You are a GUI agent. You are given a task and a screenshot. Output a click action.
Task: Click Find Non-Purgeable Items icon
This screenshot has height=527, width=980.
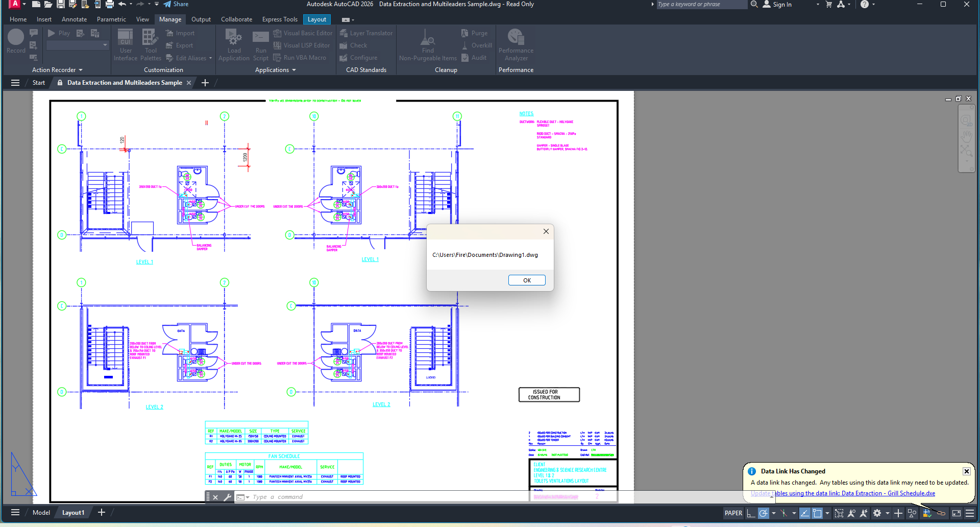428,45
